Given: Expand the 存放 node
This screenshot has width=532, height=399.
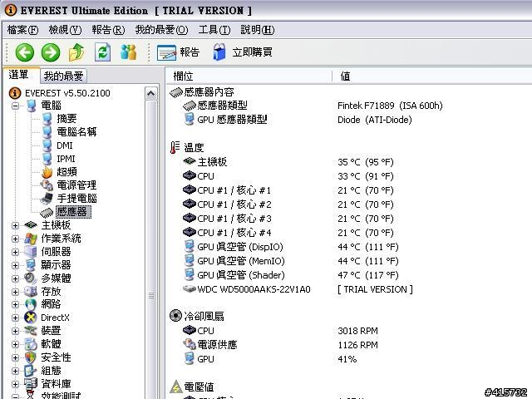Looking at the screenshot, I should click(15, 292).
